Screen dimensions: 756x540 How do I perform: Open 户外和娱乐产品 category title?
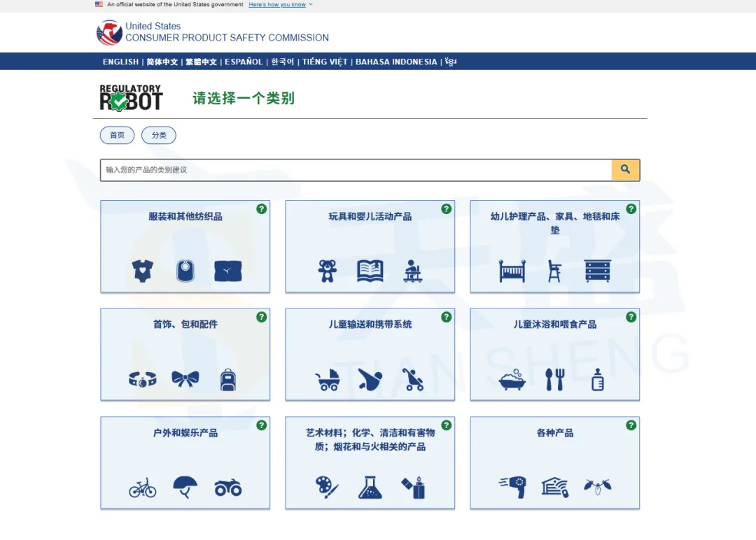click(185, 432)
